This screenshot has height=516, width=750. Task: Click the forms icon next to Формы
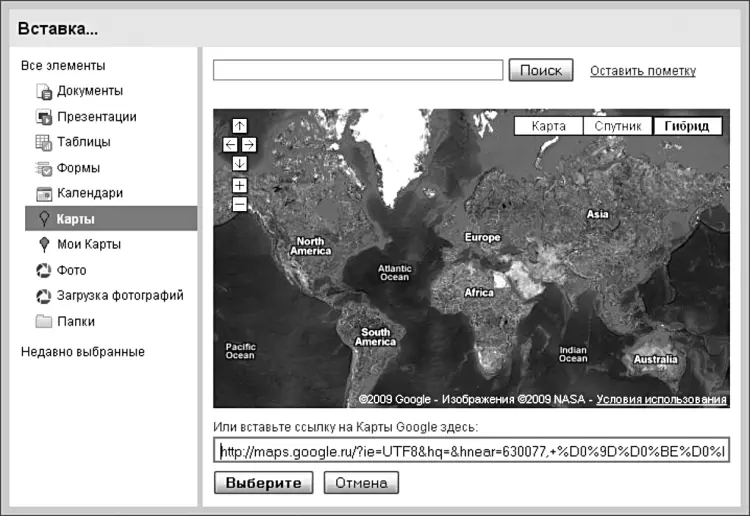pyautogui.click(x=44, y=168)
